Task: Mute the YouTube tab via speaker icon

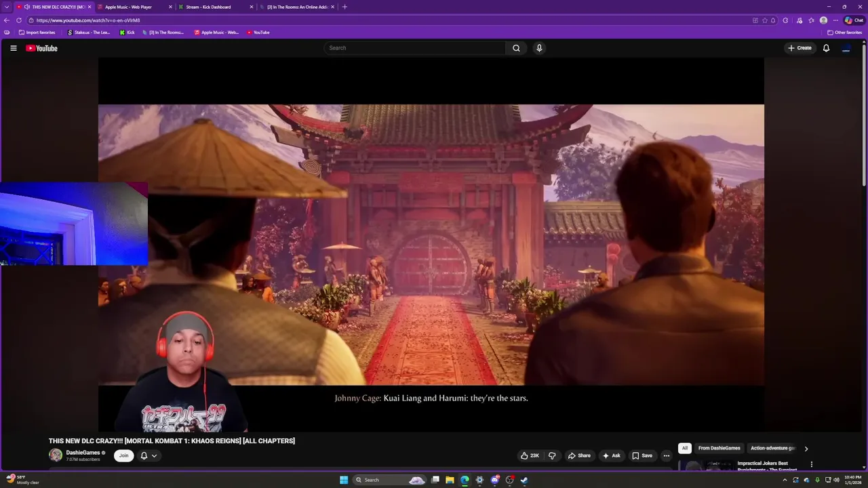Action: coord(26,7)
